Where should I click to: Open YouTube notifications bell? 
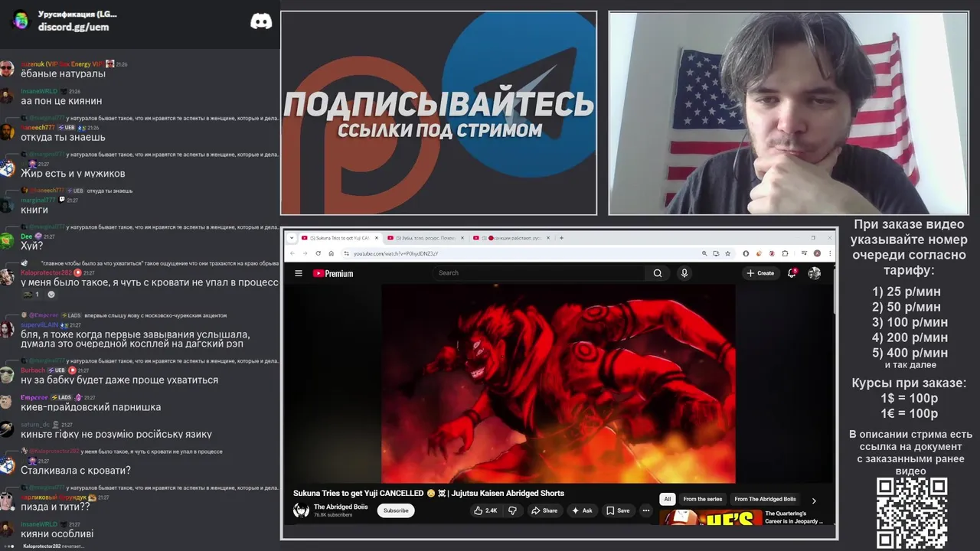(x=792, y=273)
